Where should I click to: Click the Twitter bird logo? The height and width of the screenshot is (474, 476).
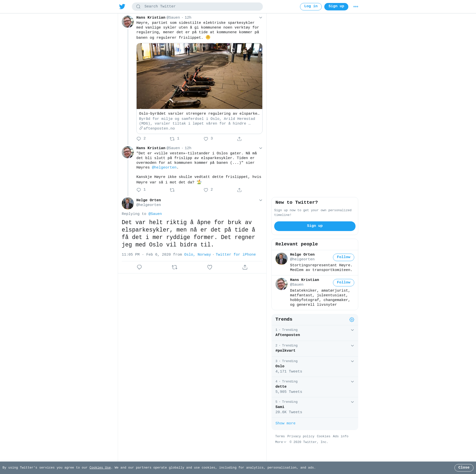[x=122, y=6]
